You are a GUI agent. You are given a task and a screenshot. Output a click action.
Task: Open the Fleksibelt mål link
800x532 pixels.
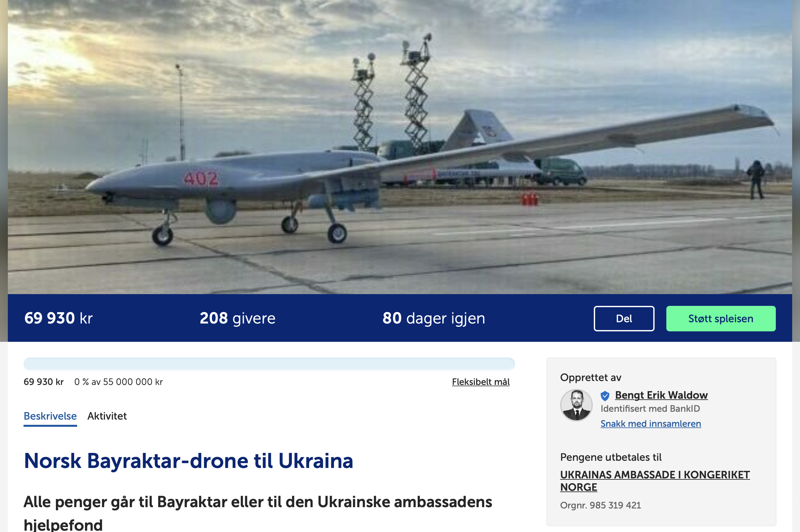481,382
